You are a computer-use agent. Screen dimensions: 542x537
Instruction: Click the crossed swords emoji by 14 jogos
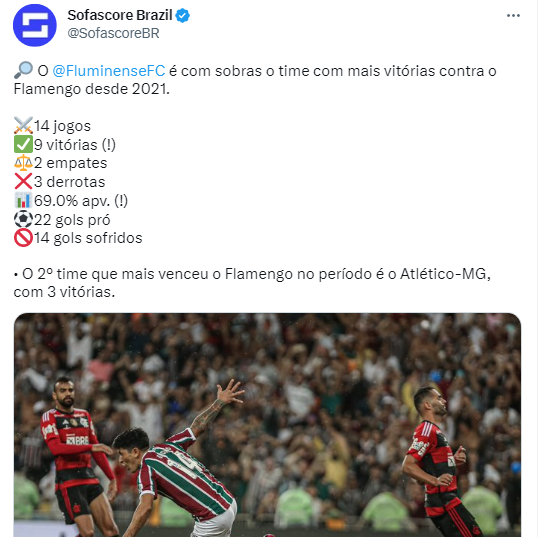[23, 125]
